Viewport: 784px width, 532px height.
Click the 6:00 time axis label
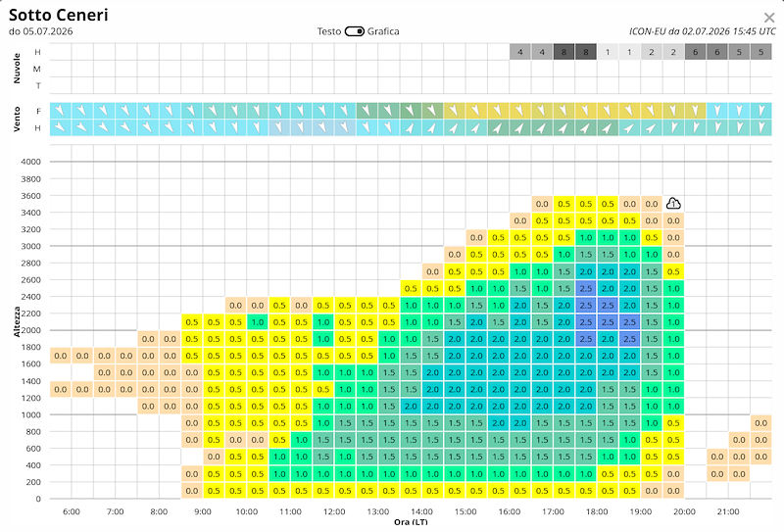[x=72, y=511]
